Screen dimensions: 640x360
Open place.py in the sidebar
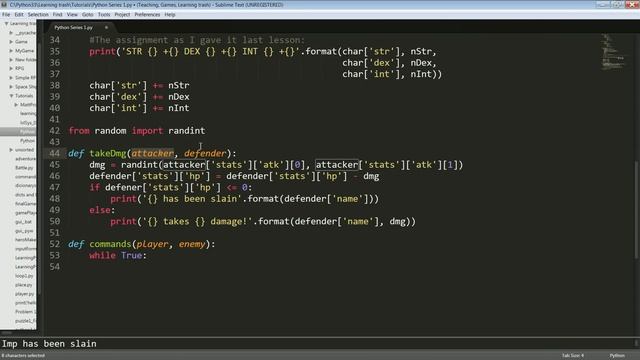[x=24, y=285]
